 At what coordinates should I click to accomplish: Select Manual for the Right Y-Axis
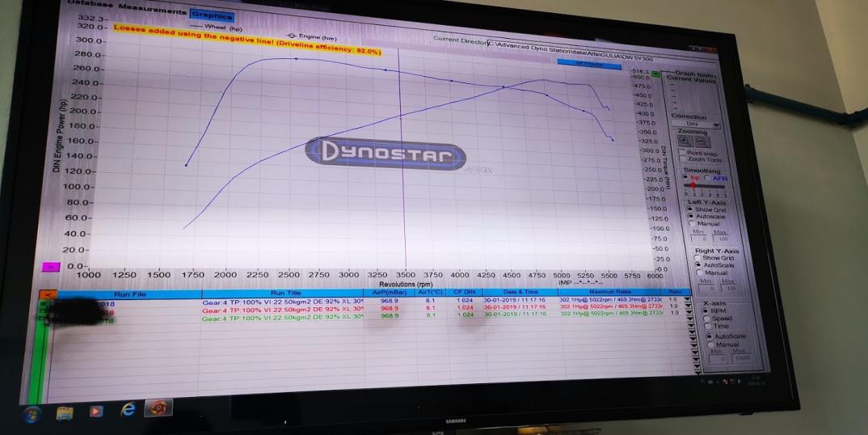[699, 272]
